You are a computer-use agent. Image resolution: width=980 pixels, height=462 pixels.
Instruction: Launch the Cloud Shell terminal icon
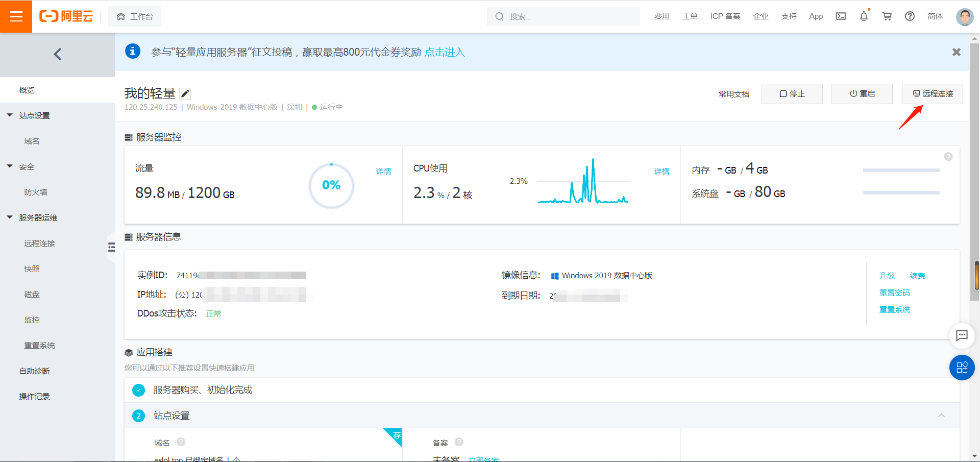tap(841, 16)
